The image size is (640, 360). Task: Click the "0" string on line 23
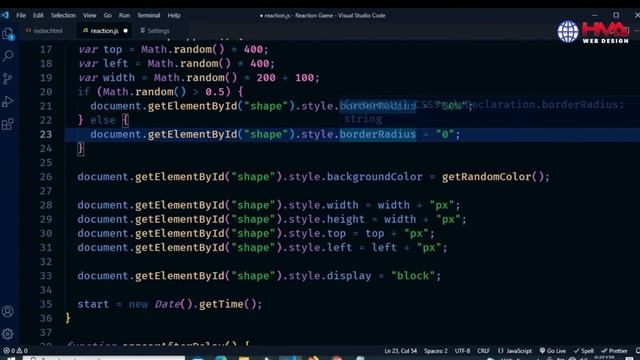[x=445, y=134]
